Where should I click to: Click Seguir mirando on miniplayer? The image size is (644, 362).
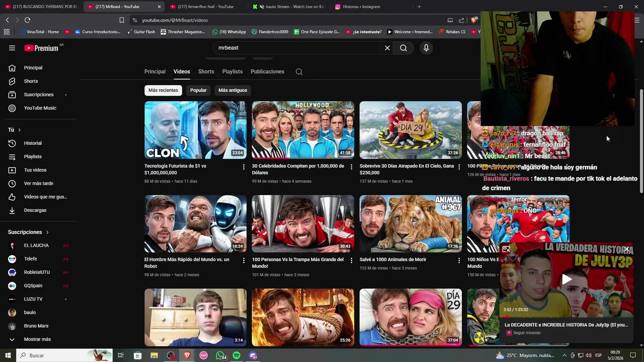coord(527,333)
